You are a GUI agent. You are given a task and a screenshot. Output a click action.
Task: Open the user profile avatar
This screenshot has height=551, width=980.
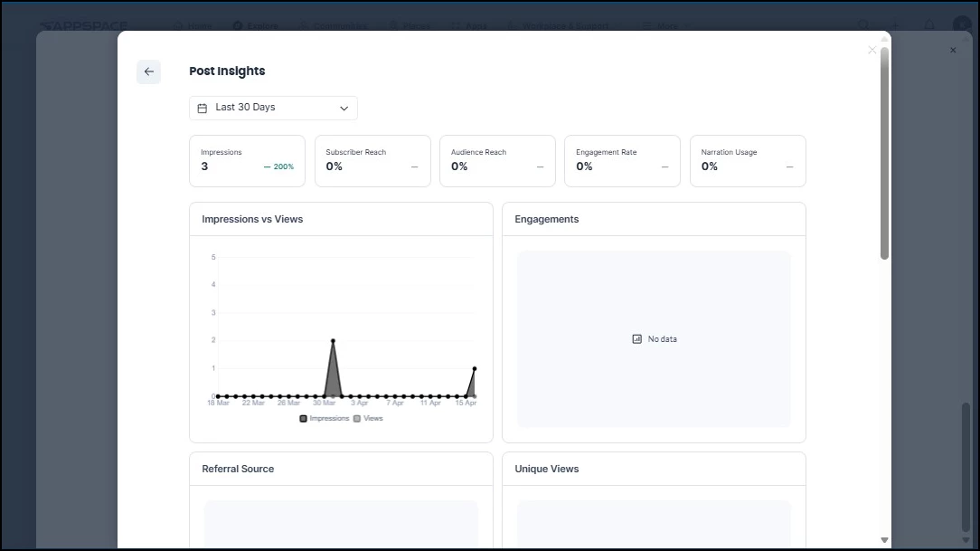[961, 25]
